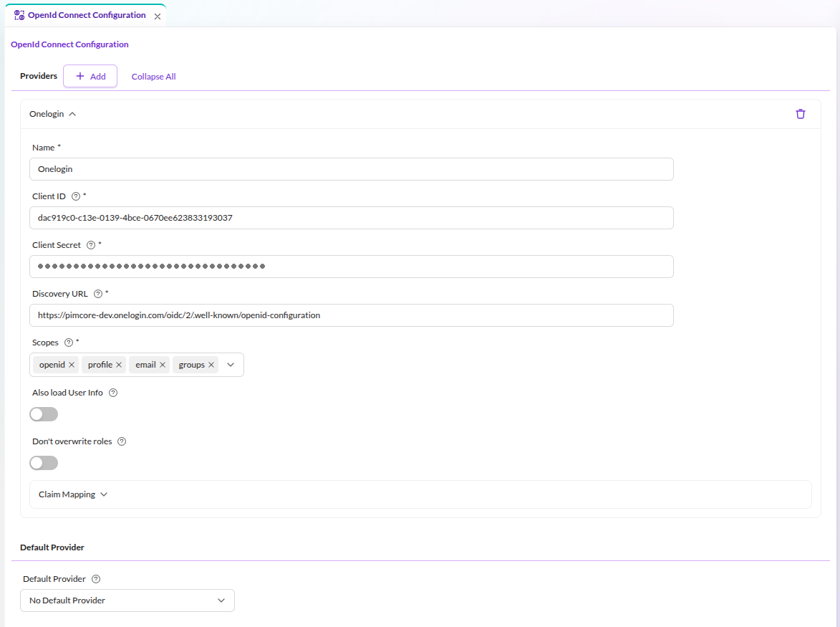
Task: Show help for Don't overwrite roles
Action: [x=122, y=441]
